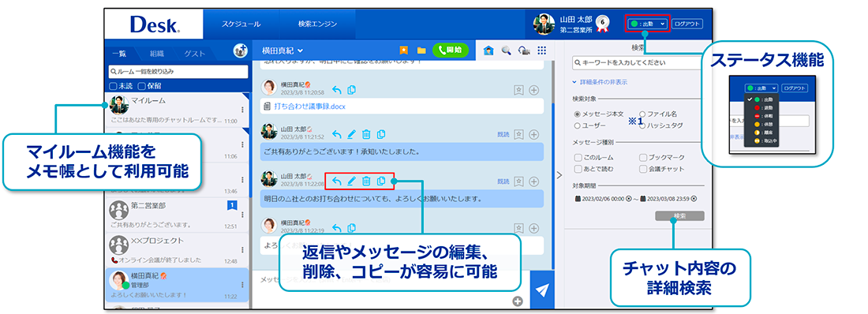Open the 出勤 status dropdown

pos(648,24)
